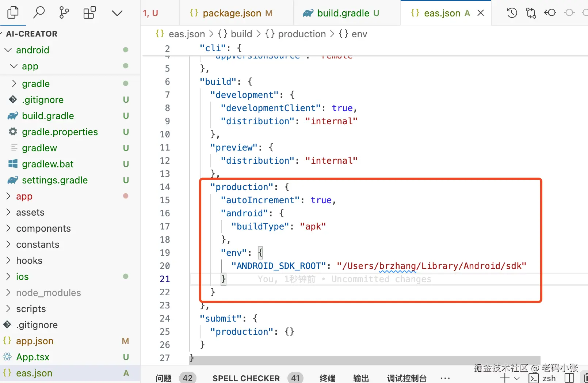The width and height of the screenshot is (588, 383).
Task: Open the gradlew.bat file
Action: 70,164
